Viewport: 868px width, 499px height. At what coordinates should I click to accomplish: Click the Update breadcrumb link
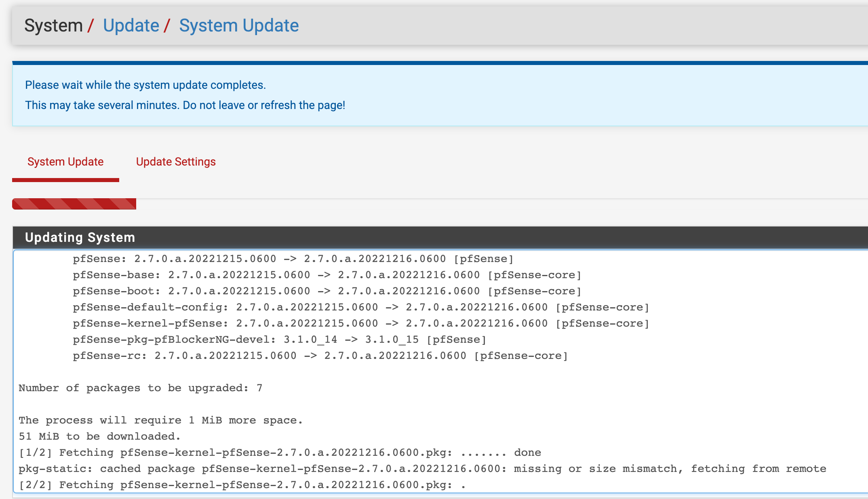[131, 25]
